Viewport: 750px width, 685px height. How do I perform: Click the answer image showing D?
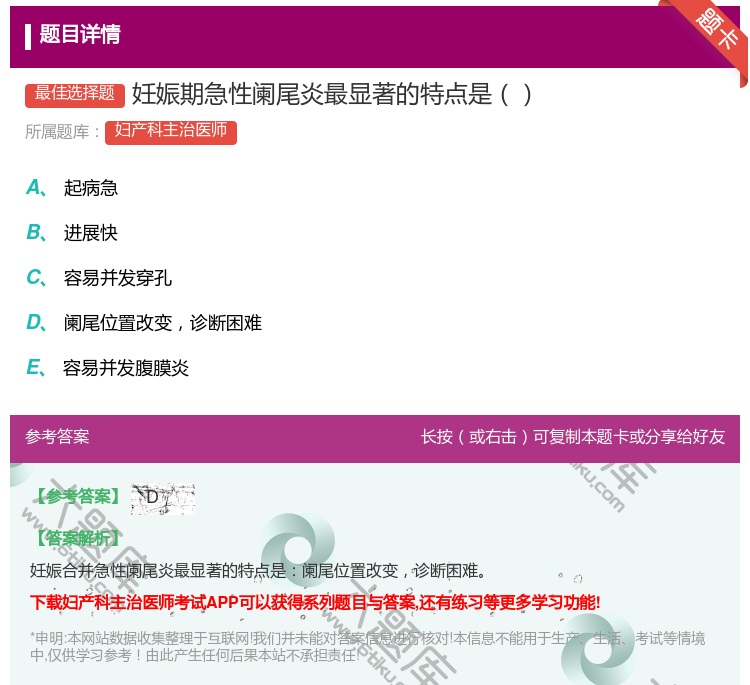(x=163, y=499)
